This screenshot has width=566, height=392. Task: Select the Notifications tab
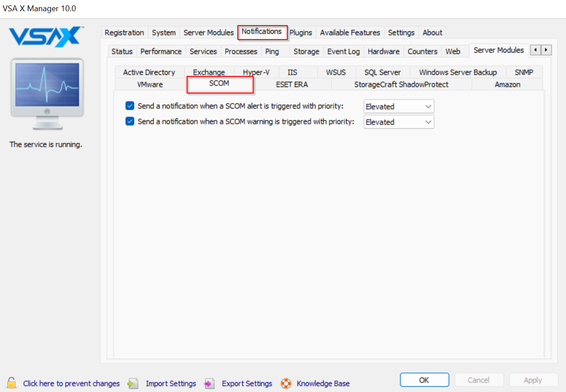[x=262, y=31]
